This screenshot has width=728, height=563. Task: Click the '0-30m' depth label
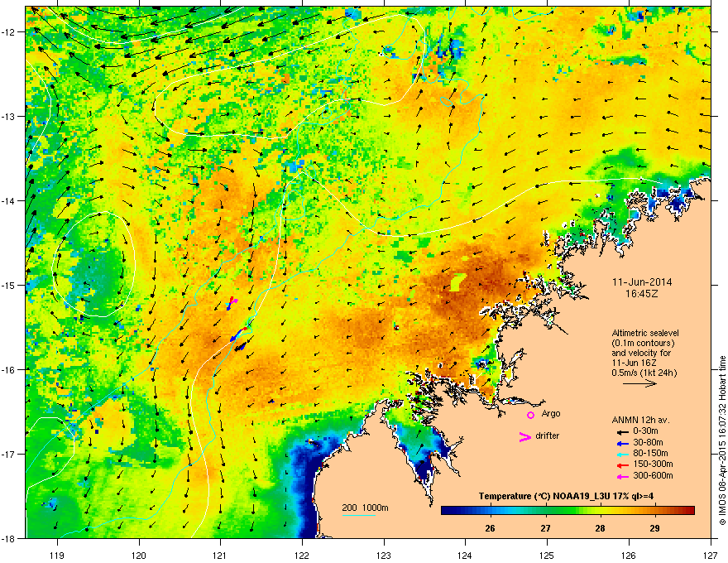coord(645,431)
